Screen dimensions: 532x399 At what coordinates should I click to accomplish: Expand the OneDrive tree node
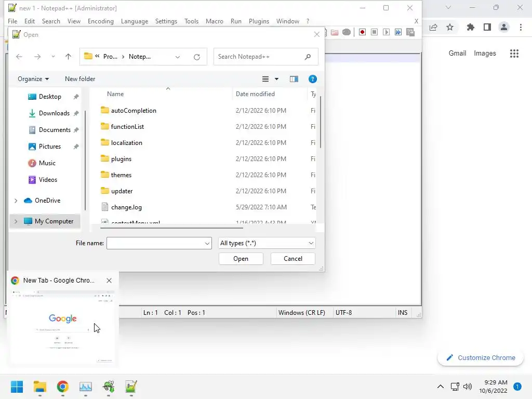tap(16, 201)
